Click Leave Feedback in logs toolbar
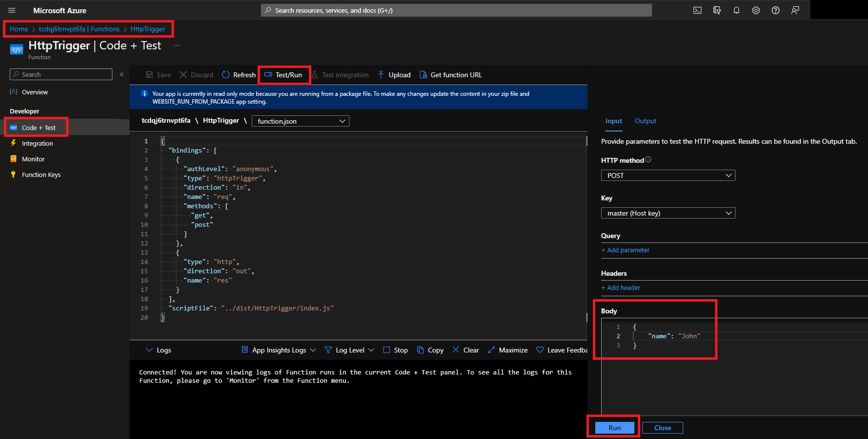 (x=562, y=350)
